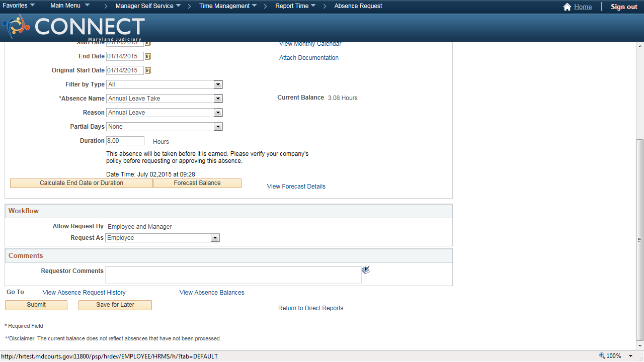Open View Absence Request History link

84,293
